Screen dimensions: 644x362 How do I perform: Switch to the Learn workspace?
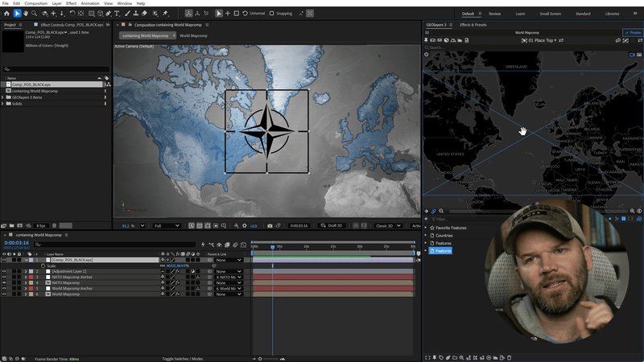520,14
